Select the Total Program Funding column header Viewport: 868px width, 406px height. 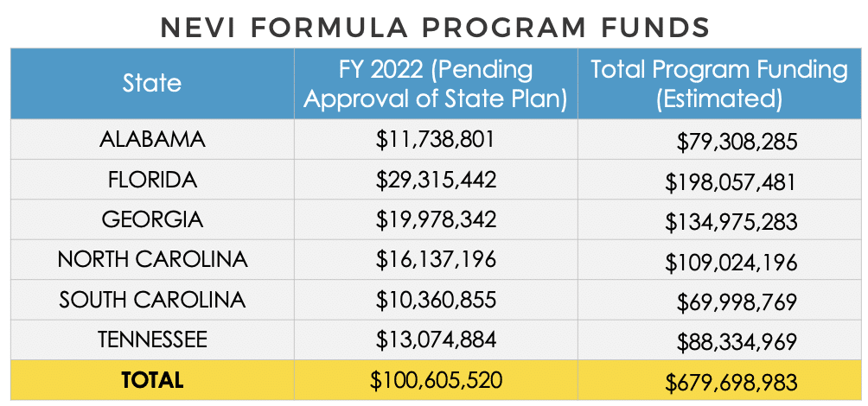[x=719, y=84]
